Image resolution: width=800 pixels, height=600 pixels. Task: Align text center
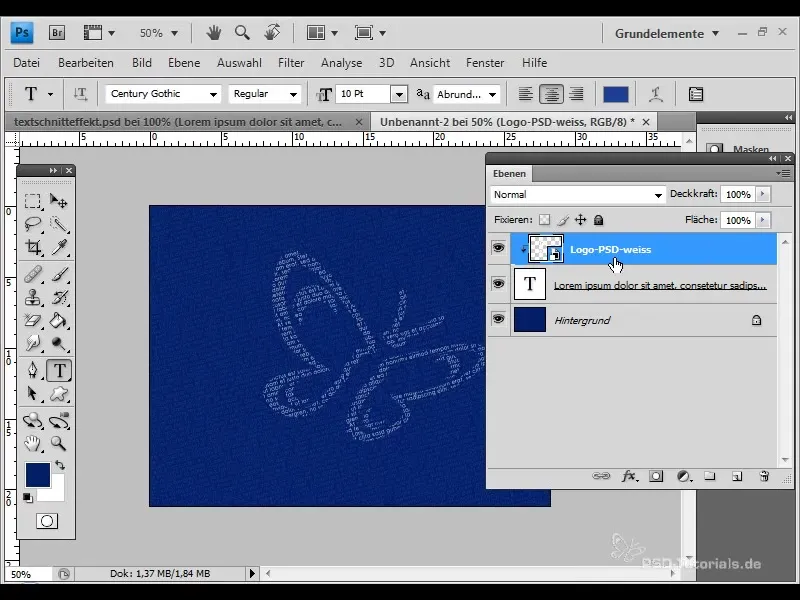point(551,94)
